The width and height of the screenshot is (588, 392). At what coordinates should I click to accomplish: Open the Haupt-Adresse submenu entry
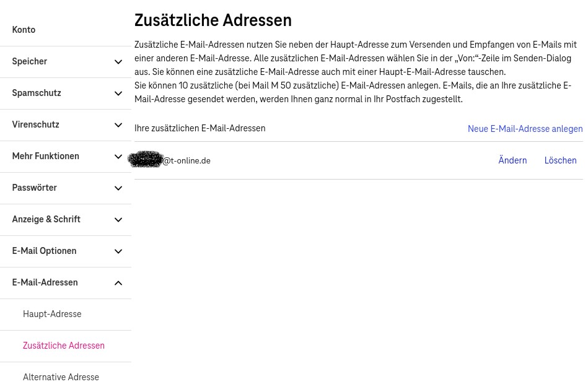click(52, 314)
